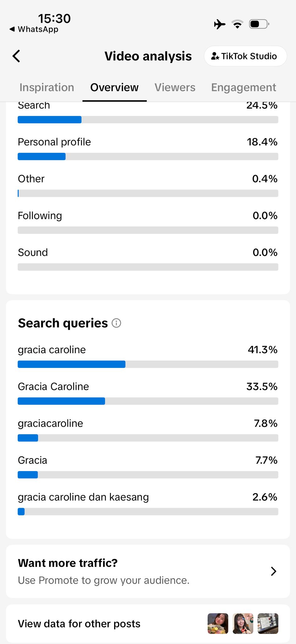Return to WhatsApp via back link
Image resolution: width=296 pixels, height=644 pixels.
(x=34, y=29)
